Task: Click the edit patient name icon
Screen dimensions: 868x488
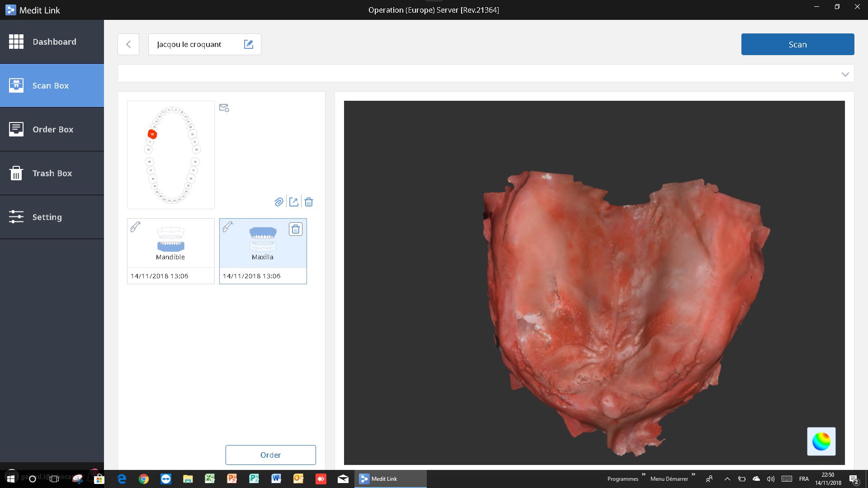Action: tap(249, 44)
